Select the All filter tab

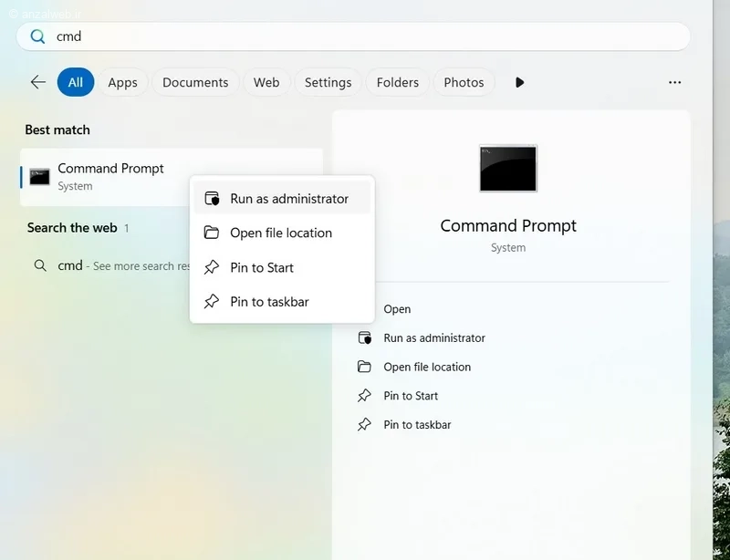(x=76, y=82)
